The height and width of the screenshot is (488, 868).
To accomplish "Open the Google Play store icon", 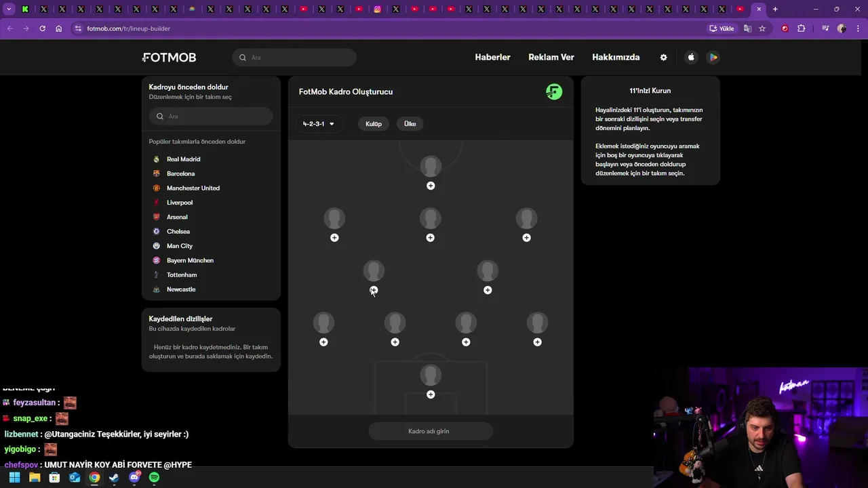I will 713,58.
